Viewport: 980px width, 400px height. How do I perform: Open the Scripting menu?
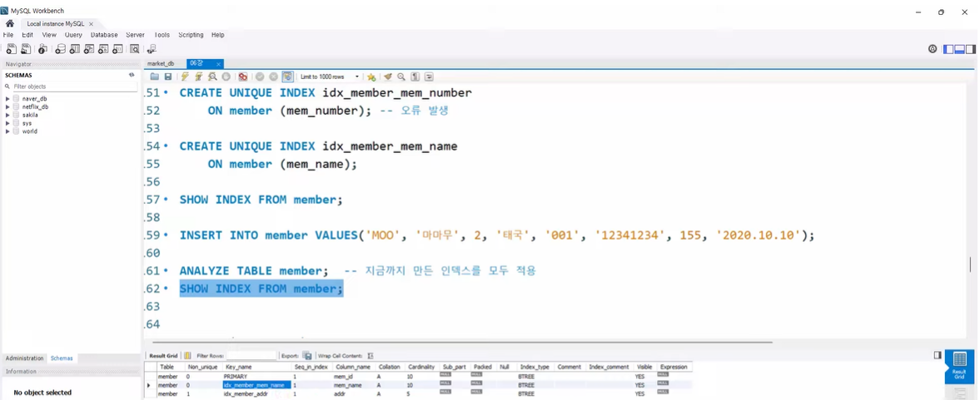(x=191, y=35)
